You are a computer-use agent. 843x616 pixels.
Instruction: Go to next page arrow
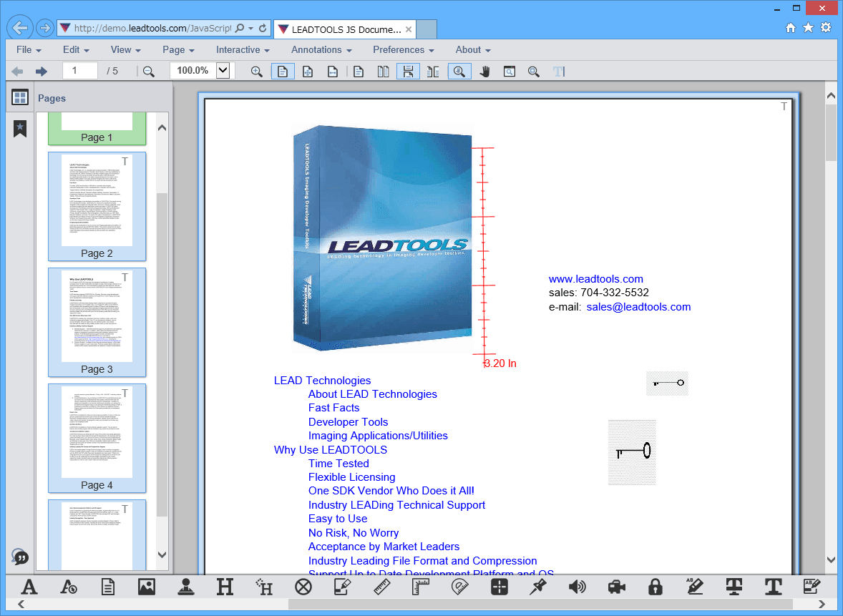[41, 71]
